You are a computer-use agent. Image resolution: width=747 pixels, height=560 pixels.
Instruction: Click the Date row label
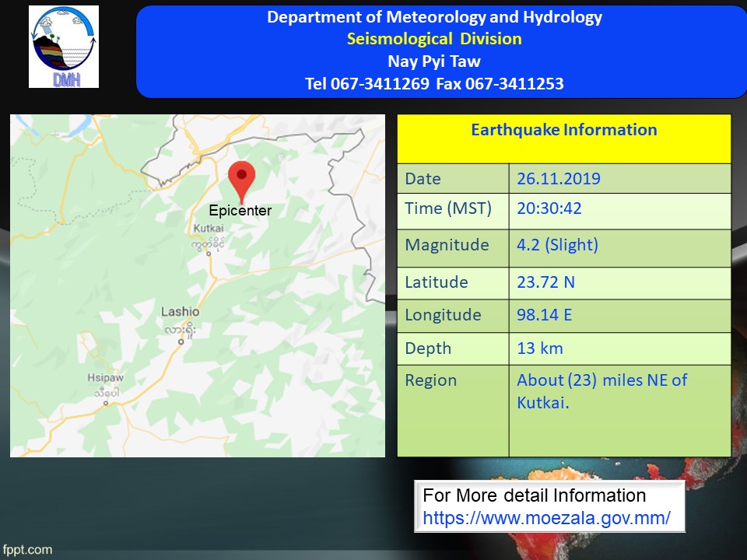(x=423, y=179)
